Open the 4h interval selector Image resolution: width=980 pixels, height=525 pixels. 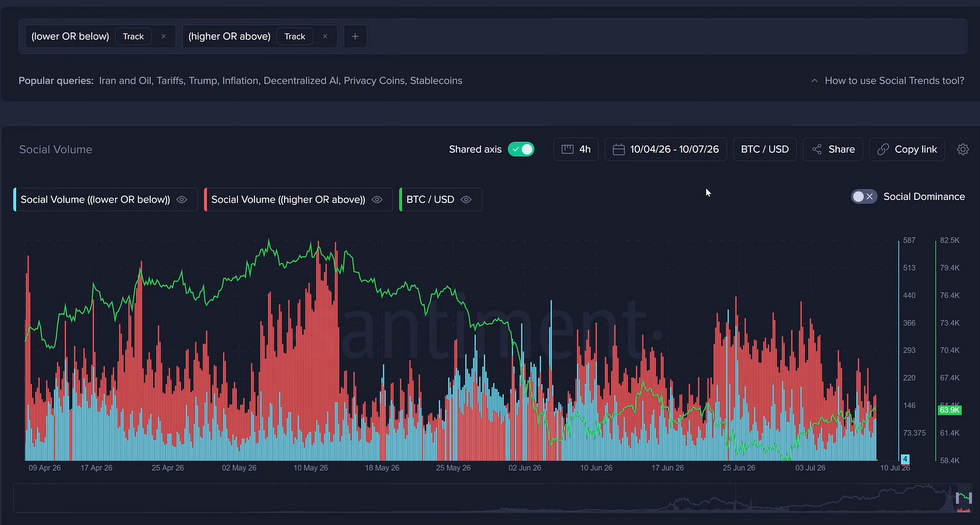576,149
